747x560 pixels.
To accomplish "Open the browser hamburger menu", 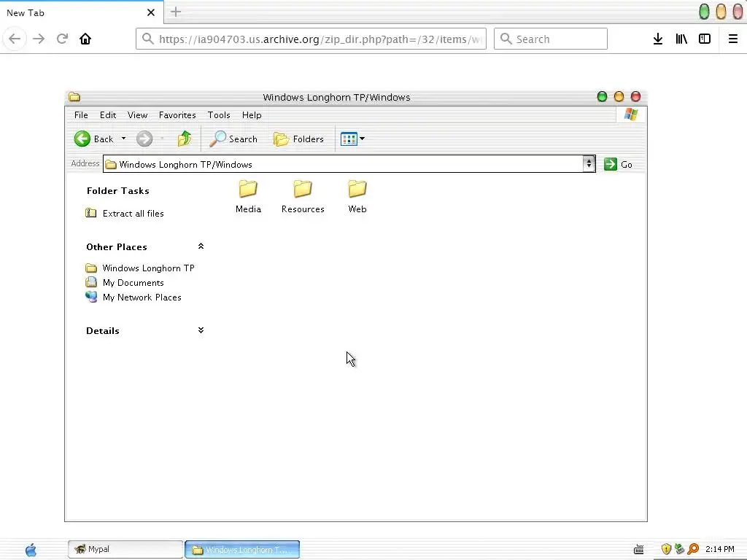I will (732, 39).
